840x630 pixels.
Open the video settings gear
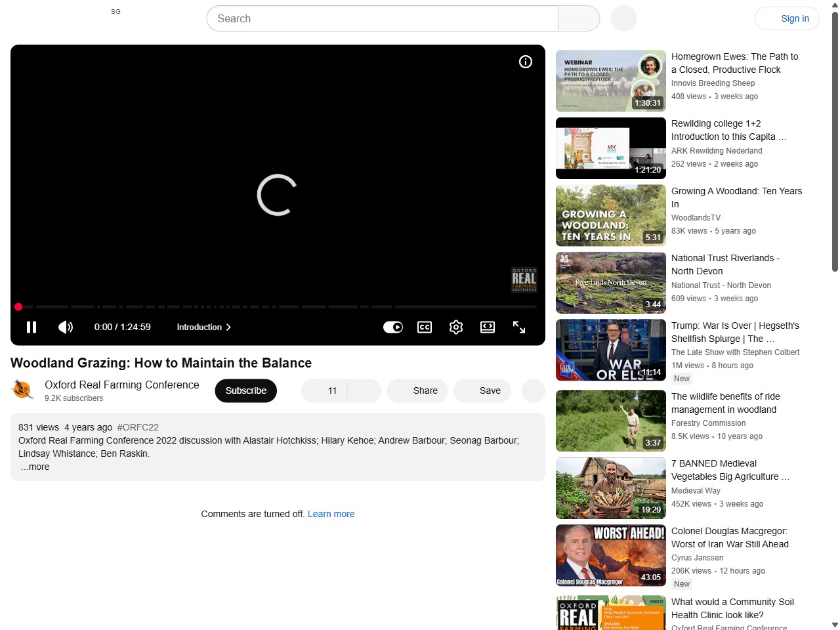tap(455, 327)
